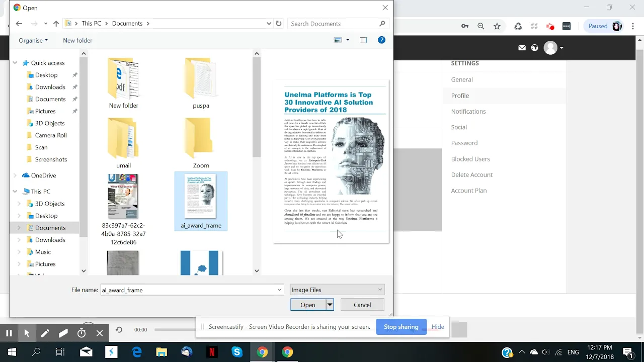Open Blocked Users settings tab

point(470,159)
